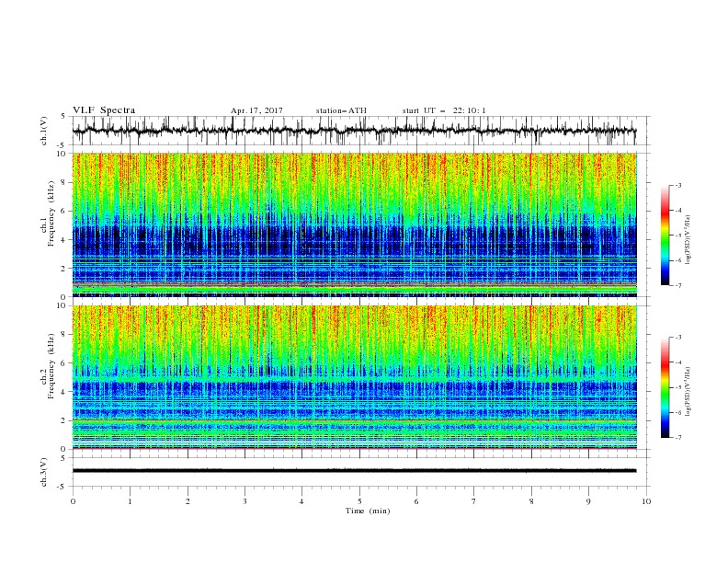Select the date "Apr. 17, 2017"
This screenshot has height=563, width=728.
coord(256,110)
